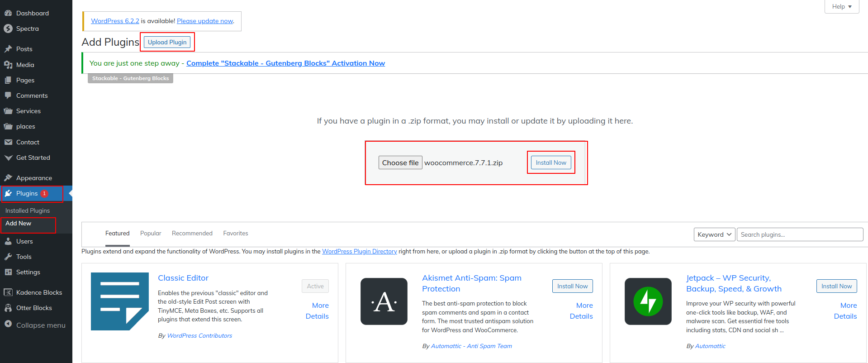Open the WordPress Plugin Directory link
This screenshot has width=868, height=363.
pos(359,252)
